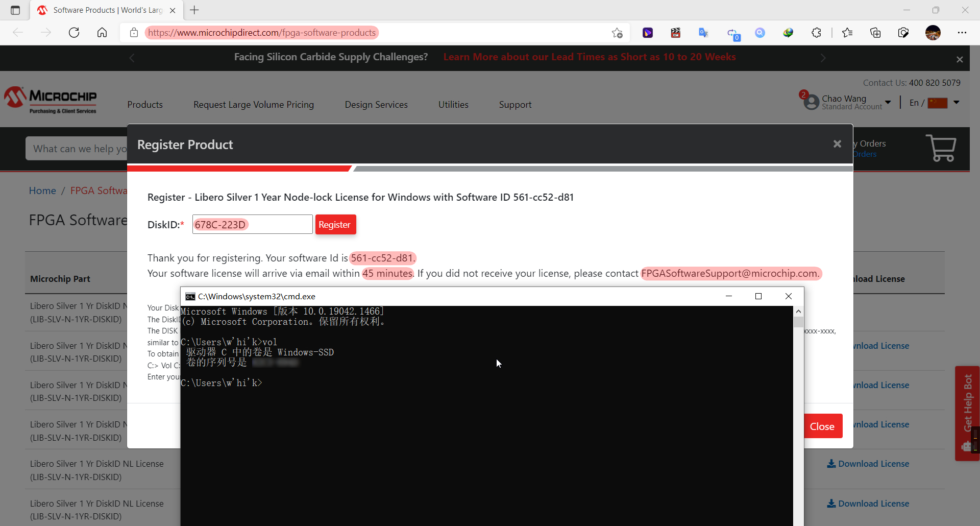Screen dimensions: 980x526
Task: Show previous announcement banner message
Action: coord(132,58)
